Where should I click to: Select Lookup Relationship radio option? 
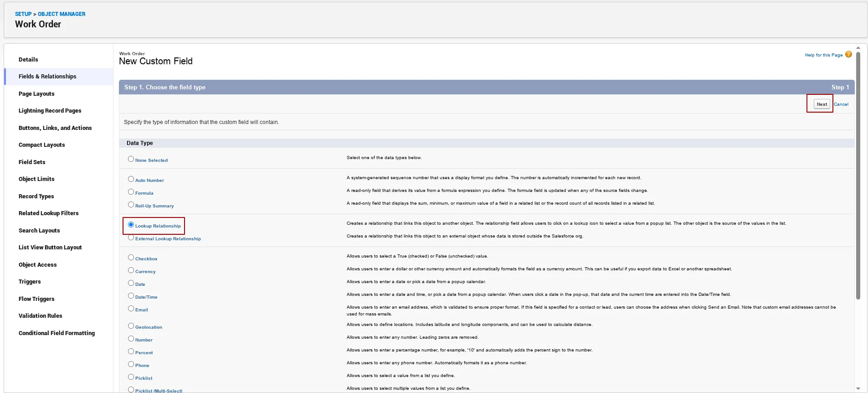(x=131, y=225)
